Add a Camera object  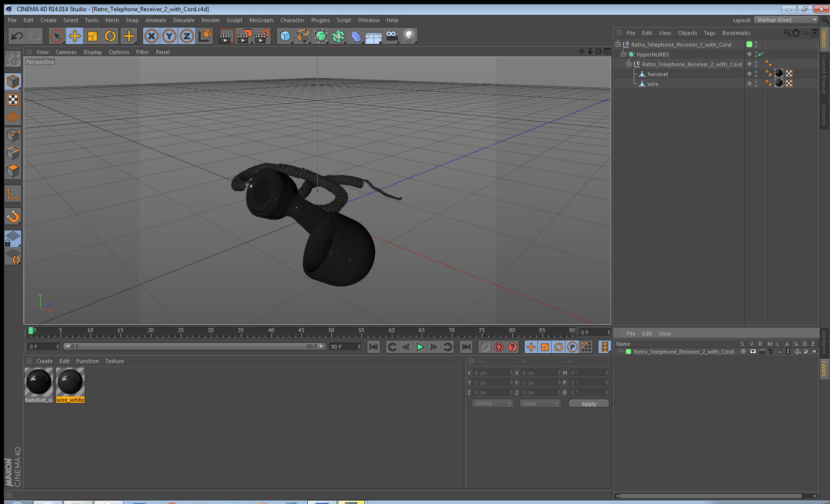point(391,36)
